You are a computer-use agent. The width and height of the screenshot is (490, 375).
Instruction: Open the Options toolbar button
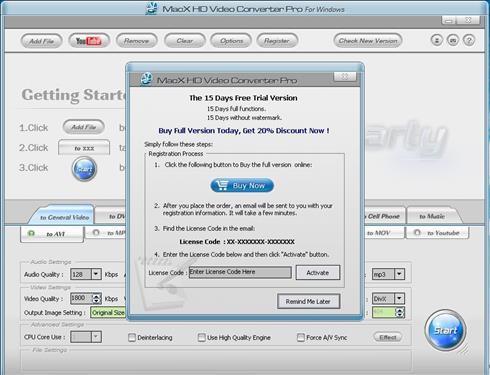point(231,41)
